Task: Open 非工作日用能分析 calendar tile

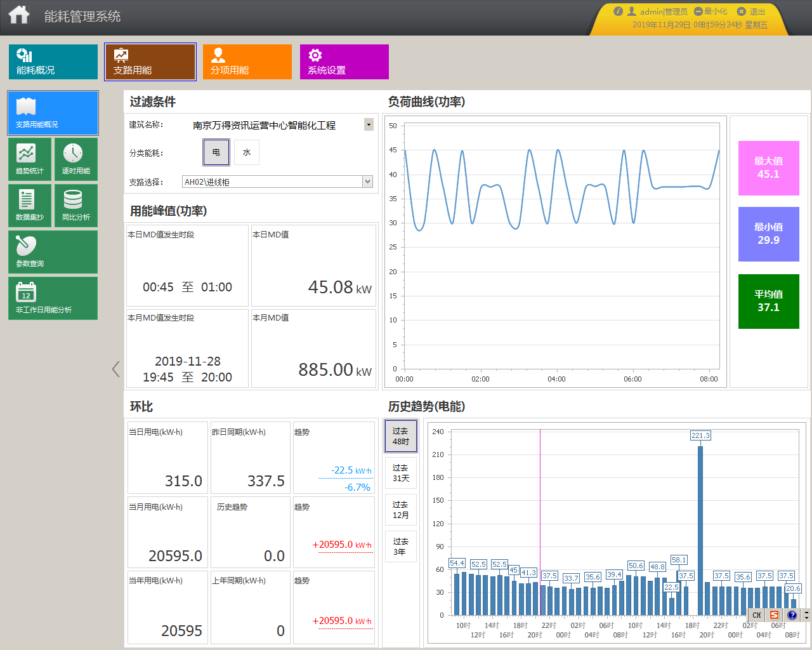Action: (x=53, y=298)
